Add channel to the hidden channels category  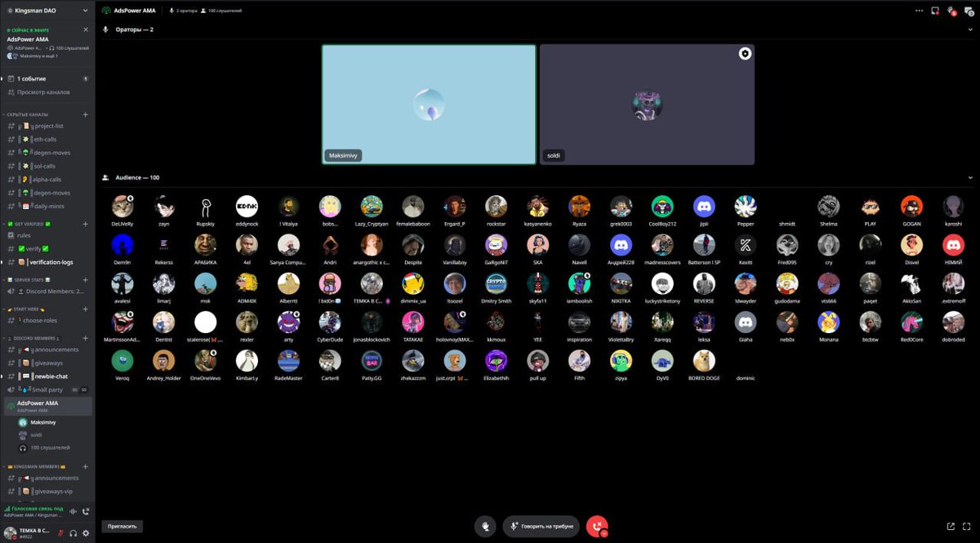[x=86, y=114]
